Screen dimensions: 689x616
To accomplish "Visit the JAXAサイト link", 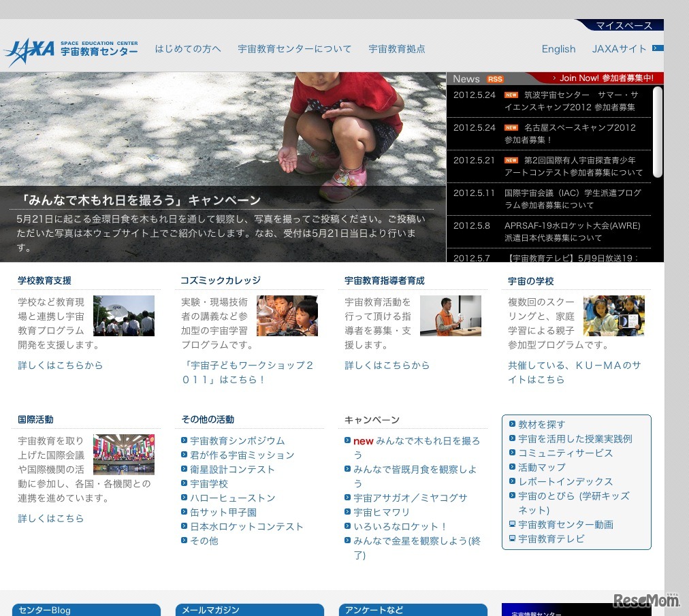I will click(619, 49).
